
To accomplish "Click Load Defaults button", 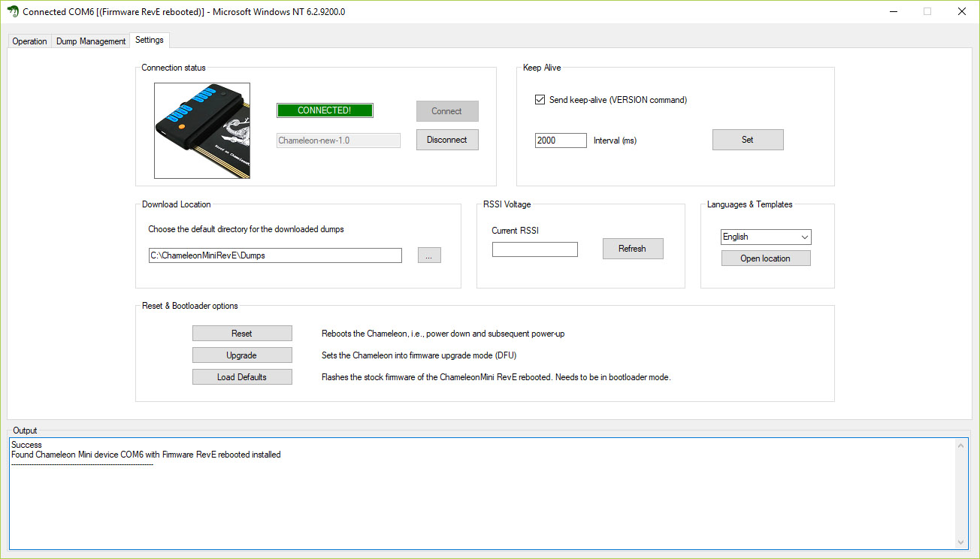I will 242,377.
